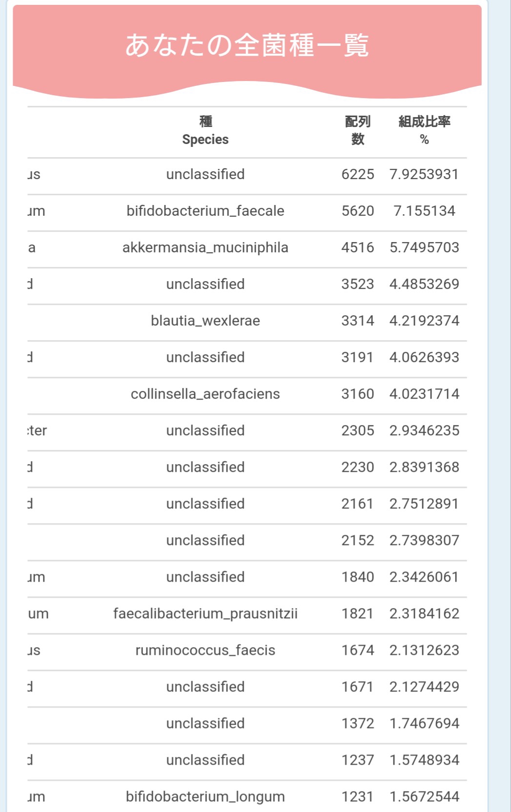Click the Species column header
Viewport: 511px width, 812px height.
205,130
